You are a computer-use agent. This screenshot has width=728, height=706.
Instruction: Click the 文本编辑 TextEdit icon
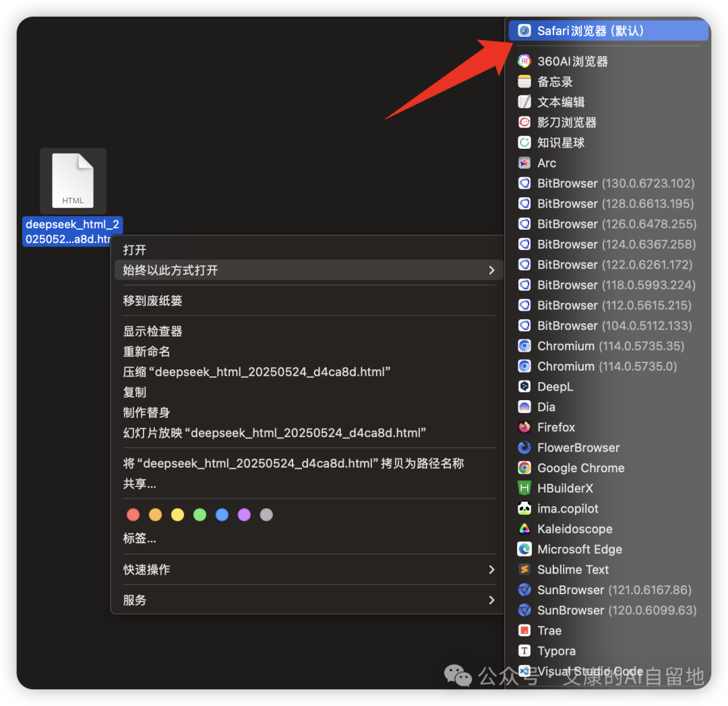point(524,102)
